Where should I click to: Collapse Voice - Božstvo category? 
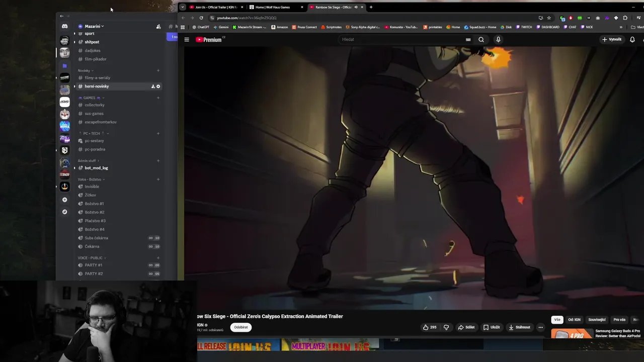pyautogui.click(x=91, y=179)
